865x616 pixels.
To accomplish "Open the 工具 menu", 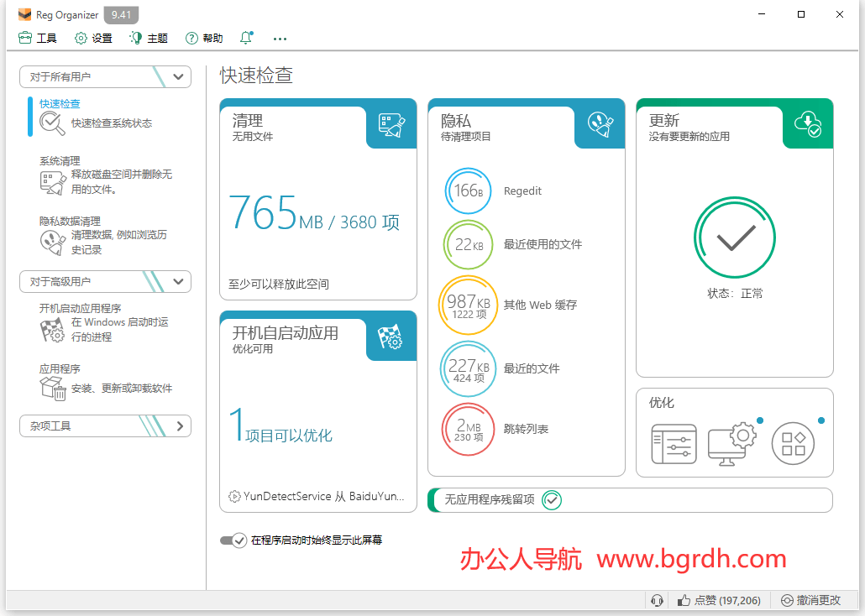I will click(37, 38).
